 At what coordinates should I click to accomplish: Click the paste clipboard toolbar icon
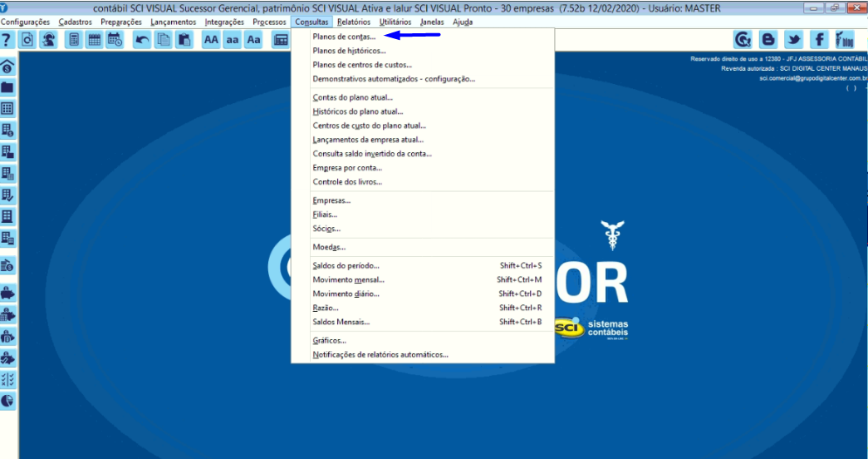click(x=184, y=40)
